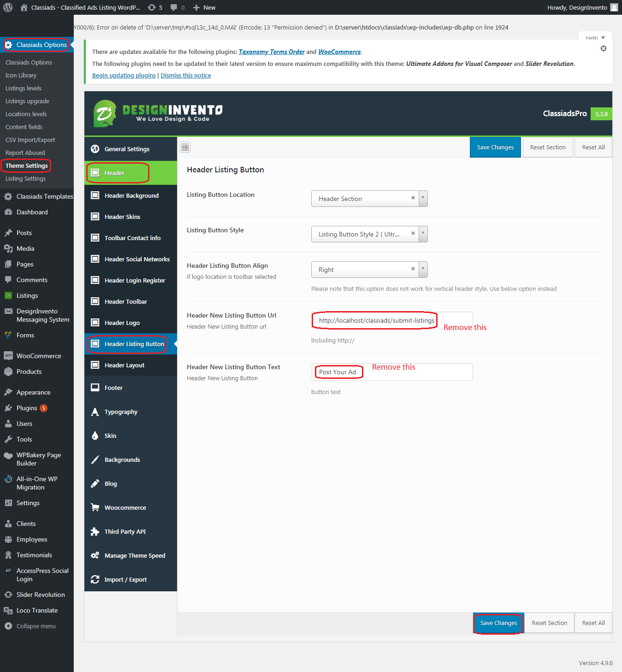Open the Header Skins subsection
Image resolution: width=622 pixels, height=672 pixels.
[130, 217]
